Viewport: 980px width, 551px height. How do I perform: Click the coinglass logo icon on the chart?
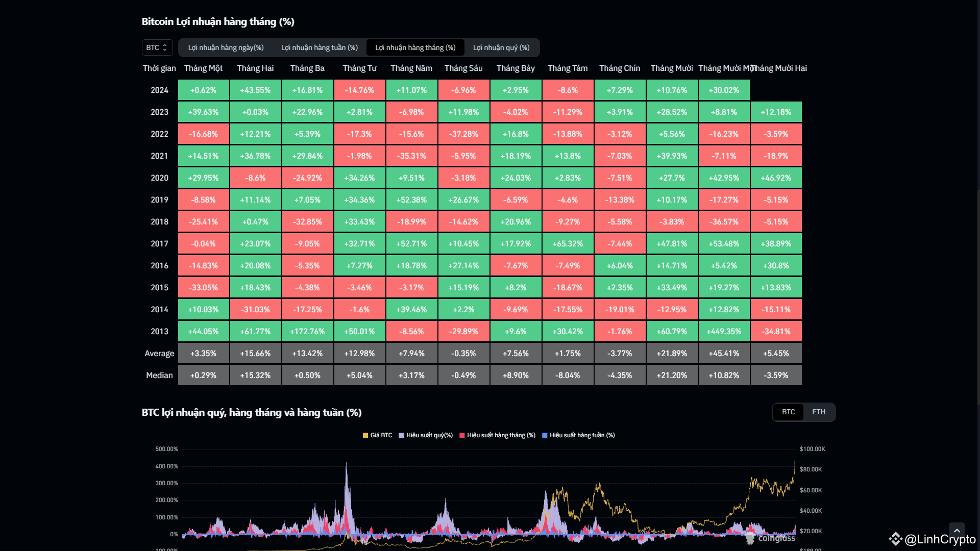tap(750, 538)
